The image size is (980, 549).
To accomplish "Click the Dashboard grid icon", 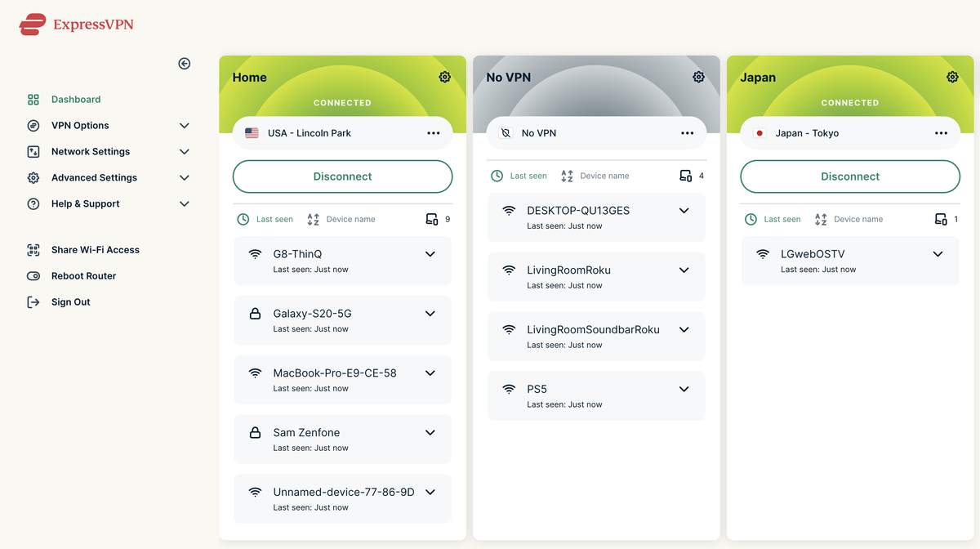I will [x=33, y=100].
